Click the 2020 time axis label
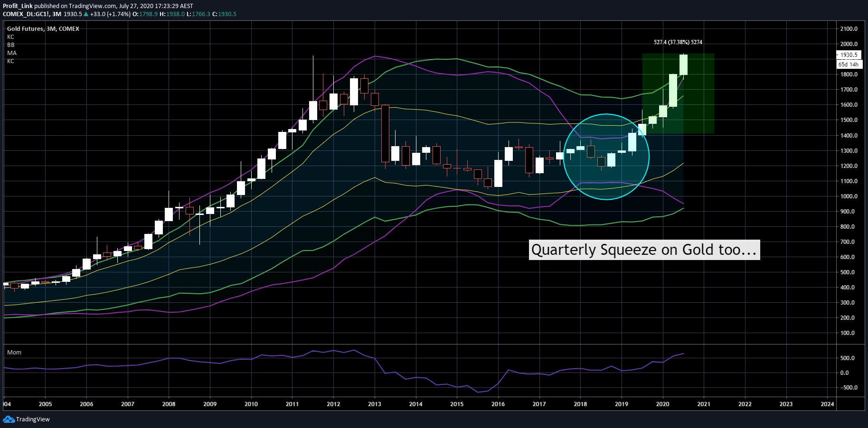Screen dimensions: 868x428 click(x=662, y=404)
